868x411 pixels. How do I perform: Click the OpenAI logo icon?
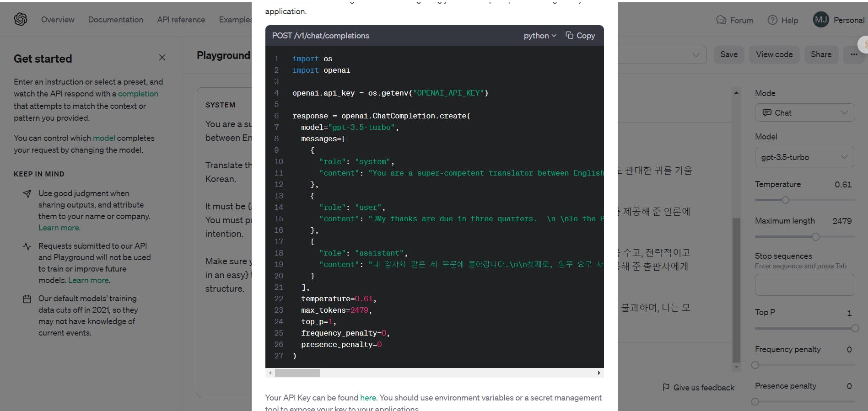click(x=21, y=19)
